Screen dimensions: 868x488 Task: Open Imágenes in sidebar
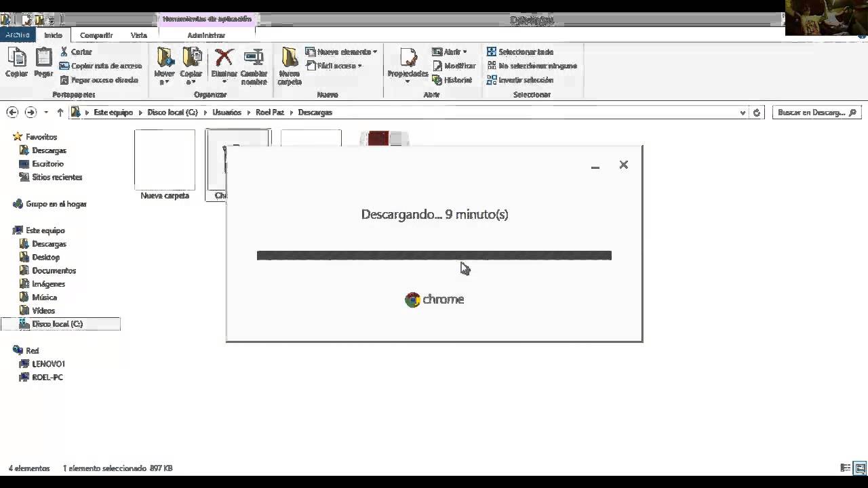coord(48,284)
